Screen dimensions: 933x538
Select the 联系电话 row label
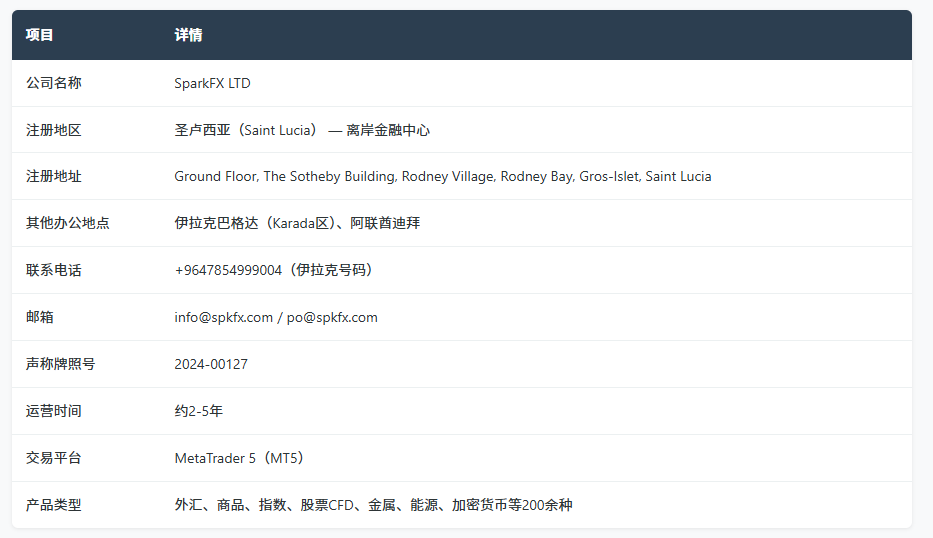pyautogui.click(x=54, y=270)
